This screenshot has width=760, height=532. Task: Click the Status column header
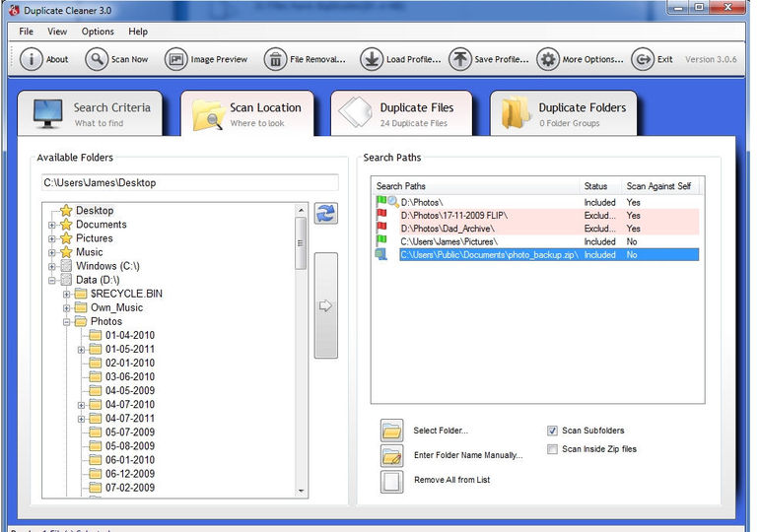pos(600,186)
